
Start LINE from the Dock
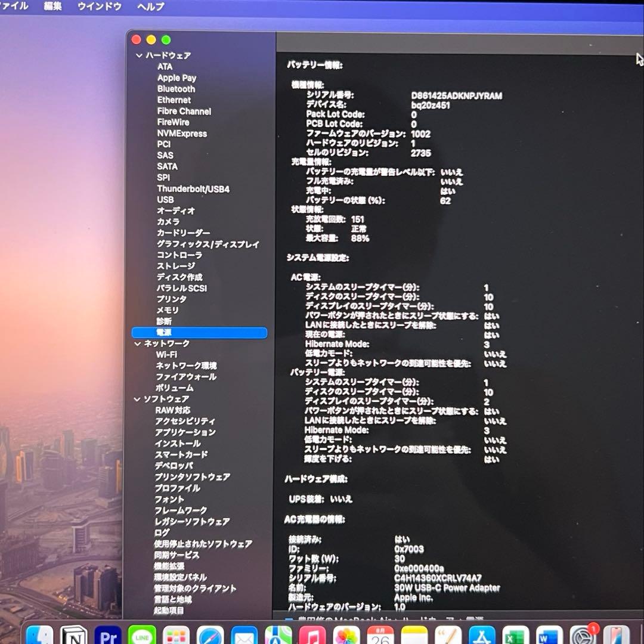(141, 635)
